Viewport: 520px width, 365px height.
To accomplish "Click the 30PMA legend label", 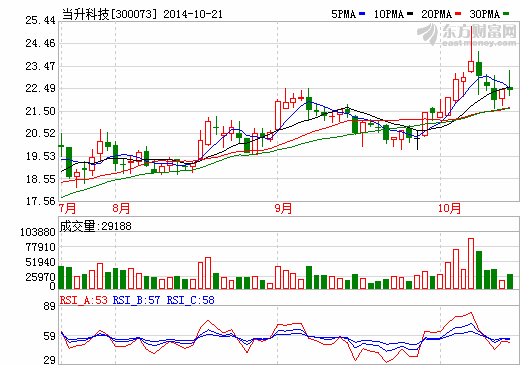I will point(485,14).
